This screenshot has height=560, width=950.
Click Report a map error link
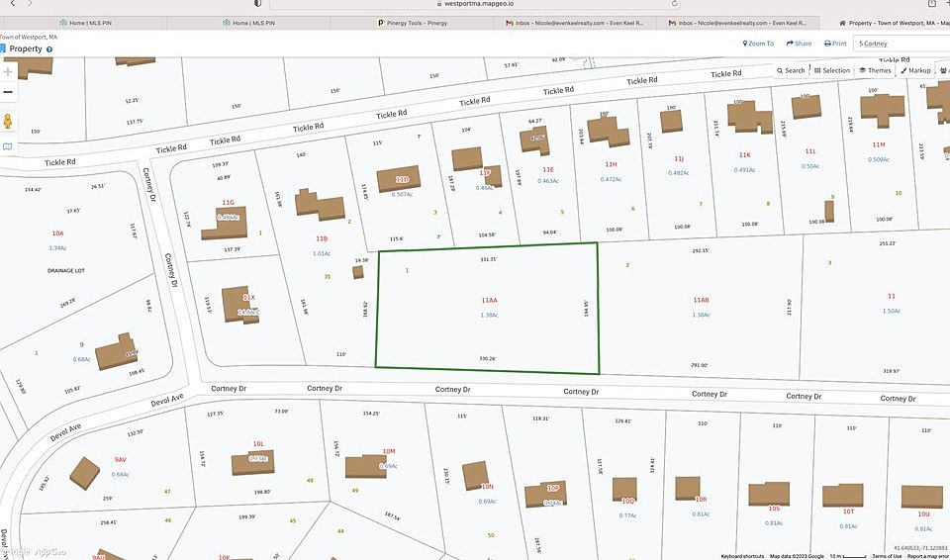click(x=927, y=556)
